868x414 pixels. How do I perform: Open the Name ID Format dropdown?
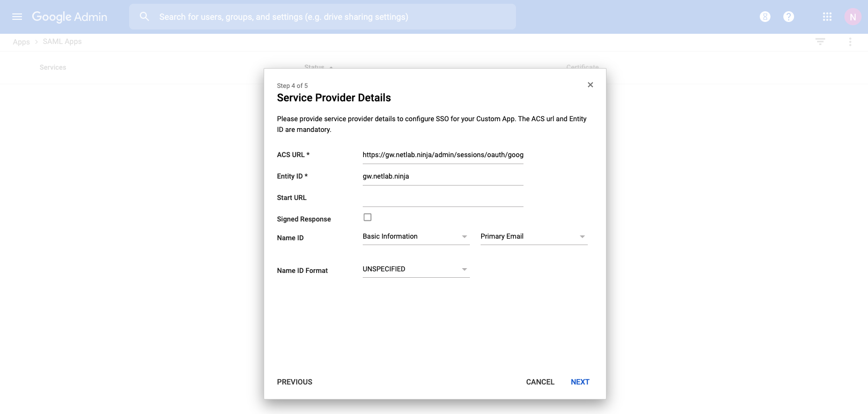[x=416, y=269]
